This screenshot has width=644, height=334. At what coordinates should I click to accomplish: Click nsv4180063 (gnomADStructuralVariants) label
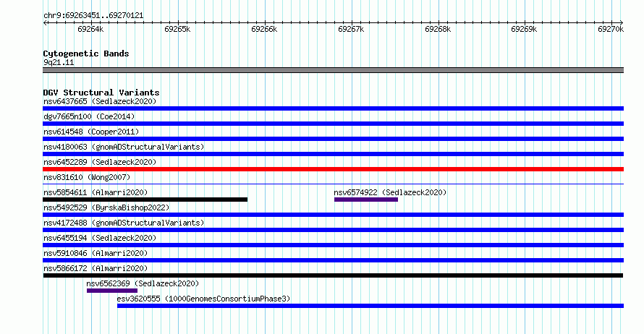pos(124,147)
